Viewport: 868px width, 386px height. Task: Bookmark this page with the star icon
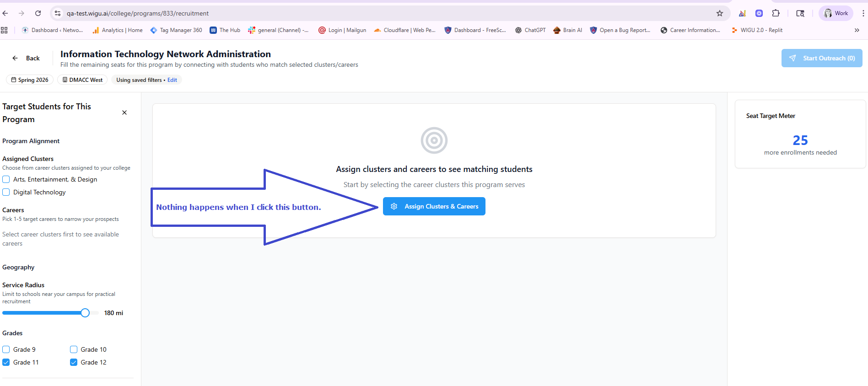click(x=720, y=13)
